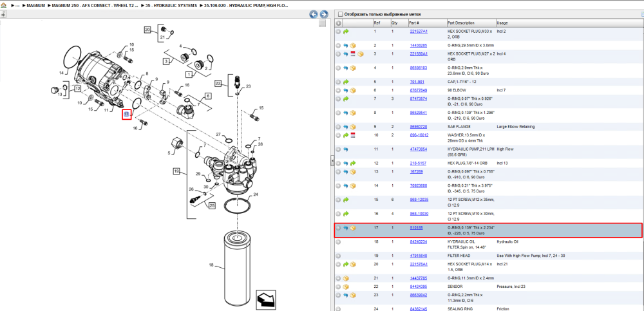Image resolution: width=644 pixels, height=311 pixels.
Task: Open part number 47473854 link
Action: pyautogui.click(x=419, y=149)
